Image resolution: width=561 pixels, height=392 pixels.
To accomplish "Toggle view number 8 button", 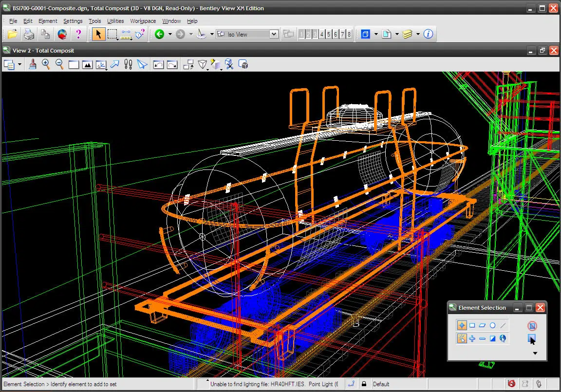I will (349, 34).
